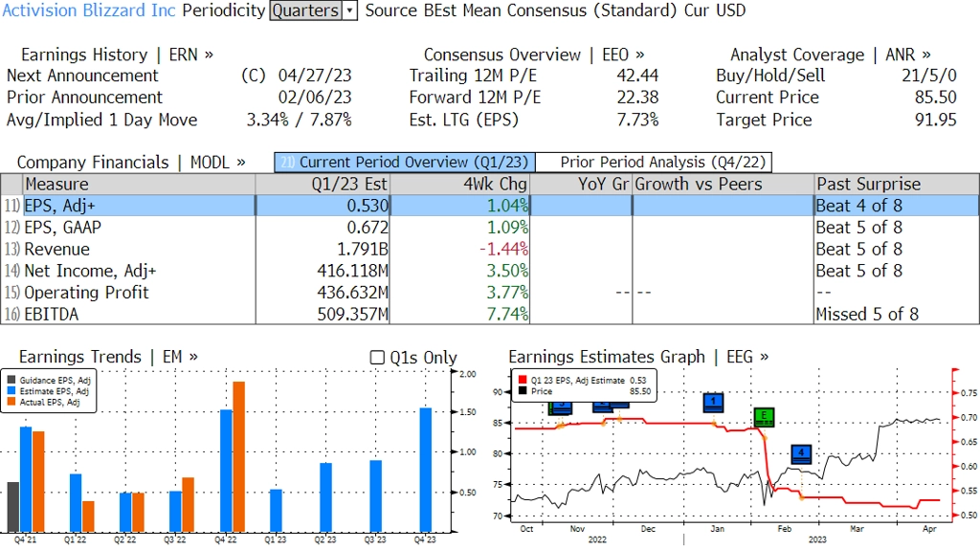Click the gray Guidance EPS legend swatch

click(x=11, y=380)
